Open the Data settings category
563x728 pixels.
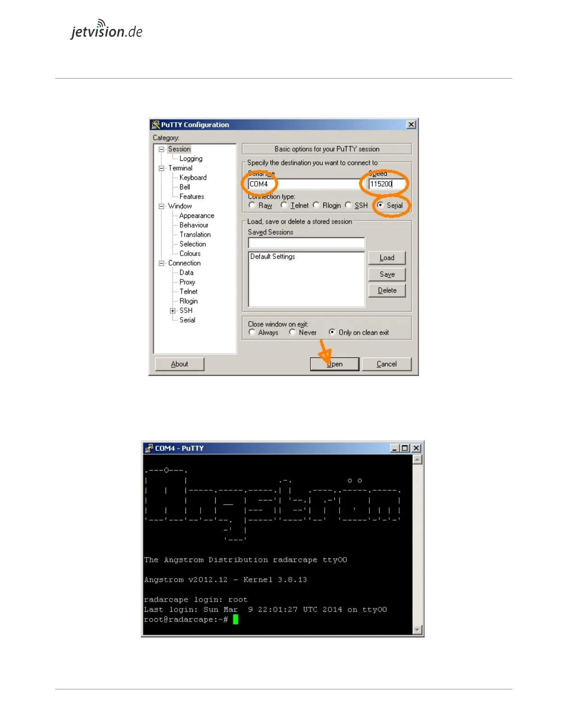[186, 273]
